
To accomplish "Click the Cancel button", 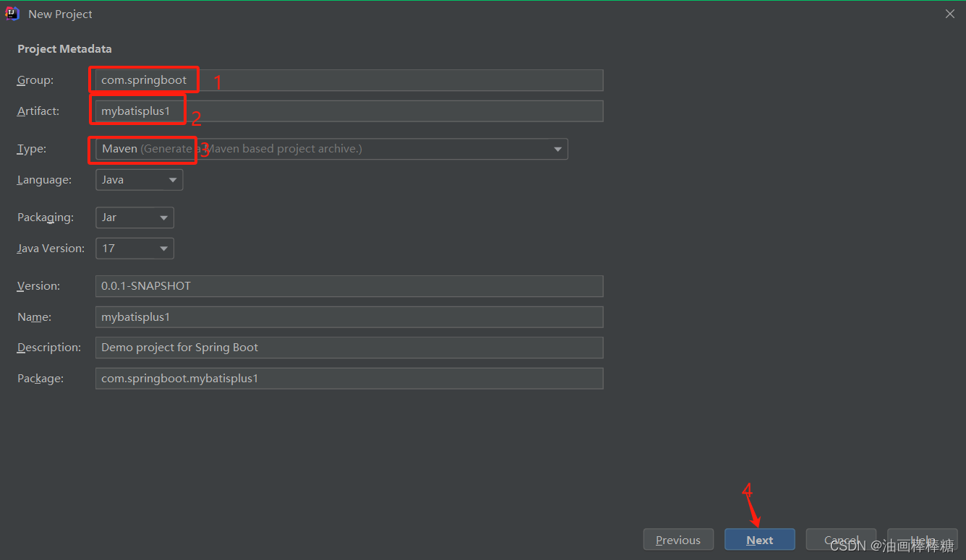I will pyautogui.click(x=840, y=539).
